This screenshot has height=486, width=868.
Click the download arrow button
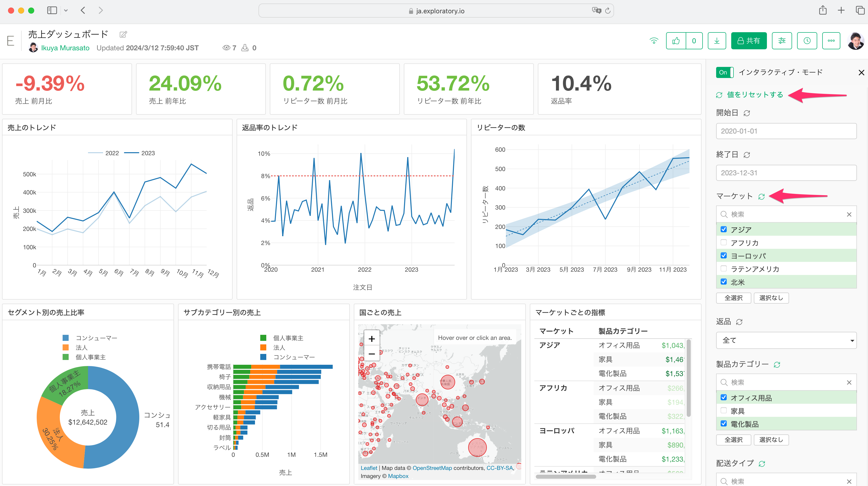[717, 41]
